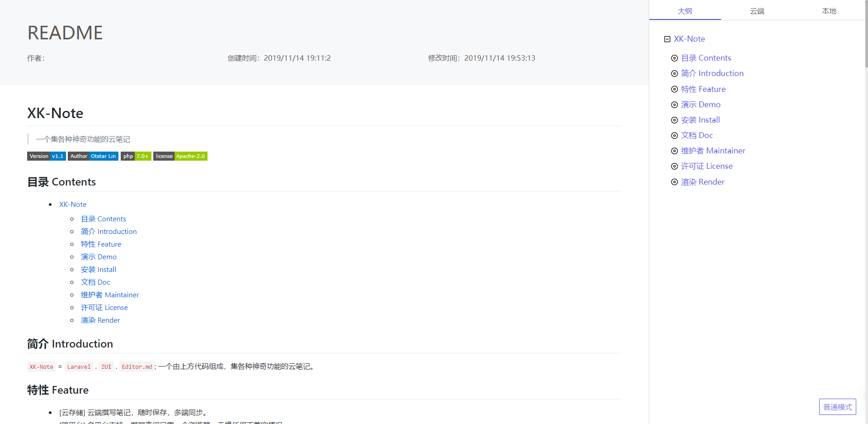Click the circle icon beside 安装 Install in outline
Image resolution: width=868 pixels, height=424 pixels.
(675, 120)
